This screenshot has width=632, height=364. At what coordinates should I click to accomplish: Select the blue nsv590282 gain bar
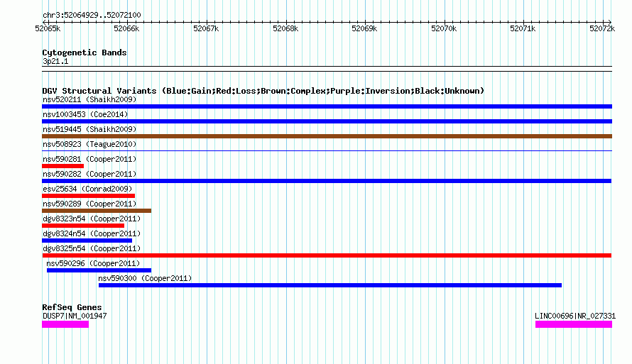327,181
